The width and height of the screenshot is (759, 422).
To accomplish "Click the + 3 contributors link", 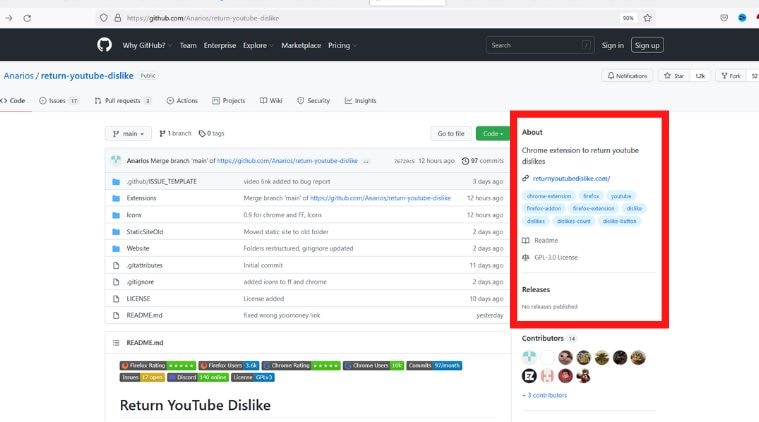I will (x=545, y=395).
